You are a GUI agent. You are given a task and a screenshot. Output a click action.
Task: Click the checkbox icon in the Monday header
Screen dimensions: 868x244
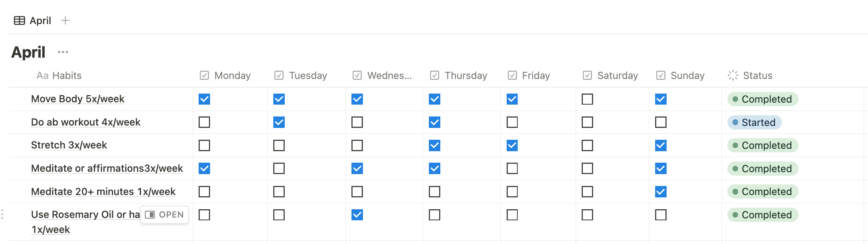[x=204, y=75]
